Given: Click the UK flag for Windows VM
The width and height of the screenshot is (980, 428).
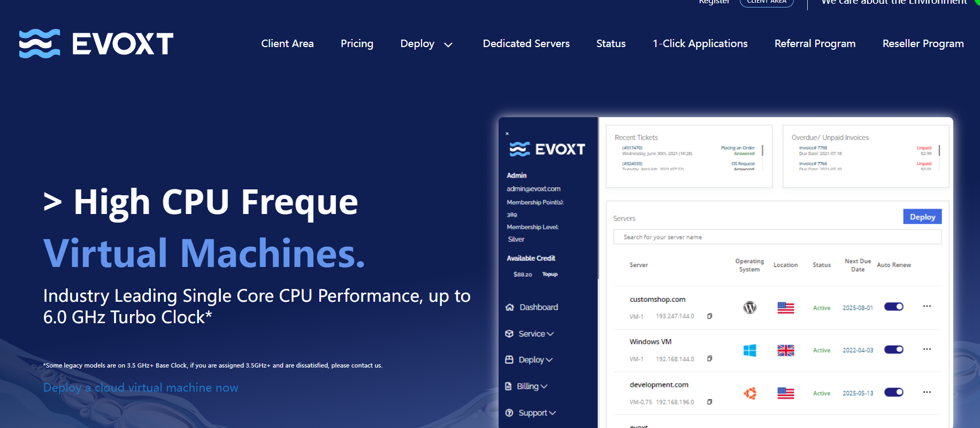Looking at the screenshot, I should [x=786, y=350].
